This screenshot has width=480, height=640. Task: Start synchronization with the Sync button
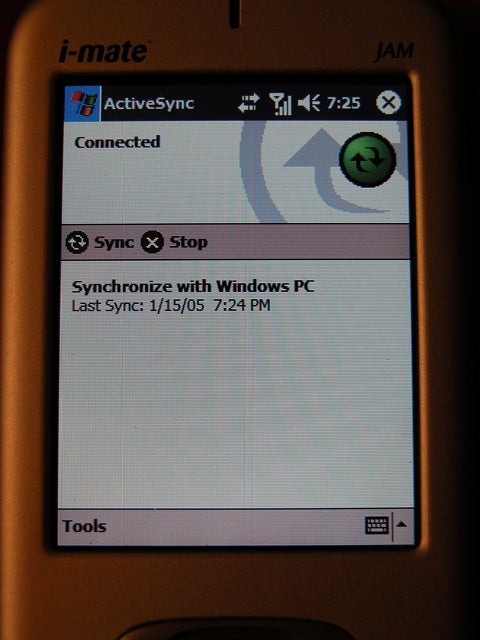point(100,242)
